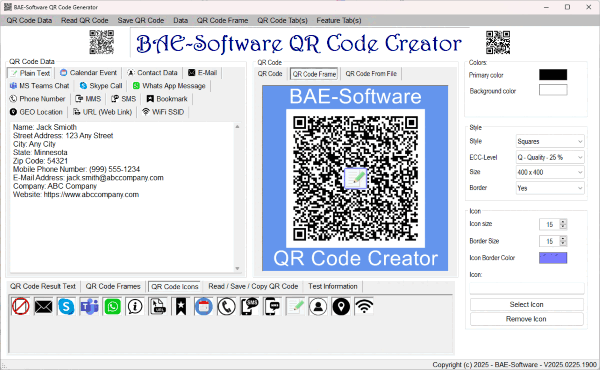Open the Test Information tab
Viewport: 600px width, 370px height.
click(333, 286)
